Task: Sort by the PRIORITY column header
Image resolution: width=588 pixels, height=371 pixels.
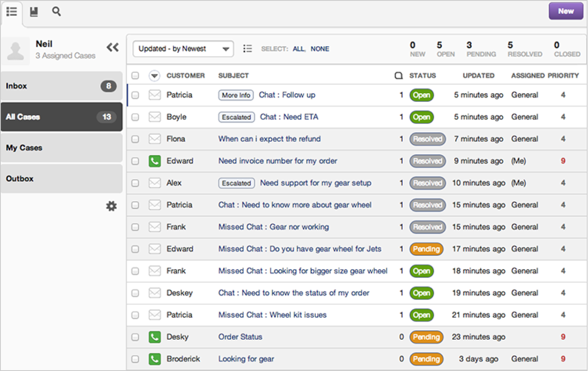Action: point(563,75)
